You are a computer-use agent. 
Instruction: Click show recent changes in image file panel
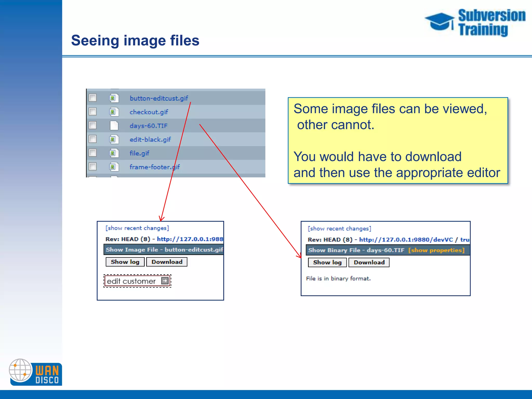pyautogui.click(x=137, y=228)
